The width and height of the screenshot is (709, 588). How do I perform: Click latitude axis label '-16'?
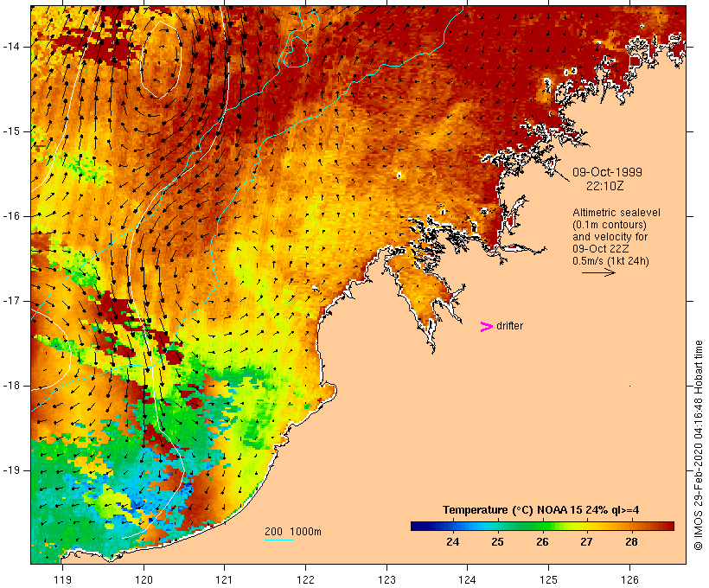10,216
